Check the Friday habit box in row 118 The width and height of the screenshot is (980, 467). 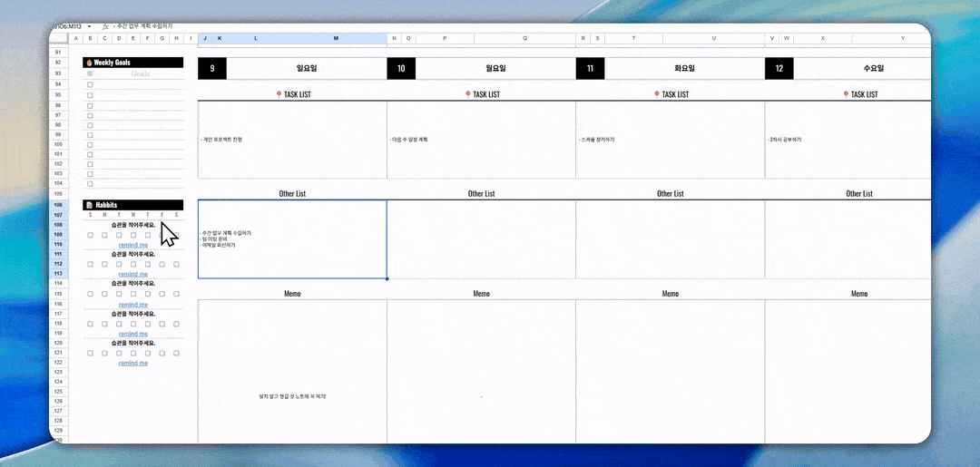[162, 324]
